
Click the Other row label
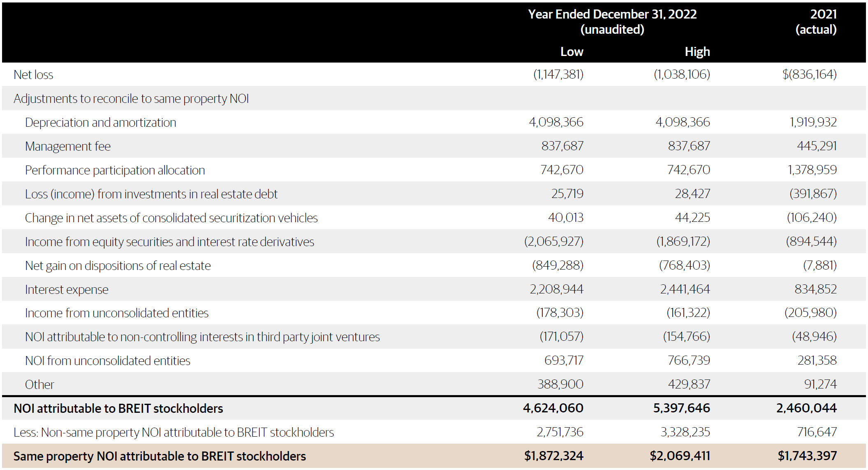pyautogui.click(x=39, y=384)
